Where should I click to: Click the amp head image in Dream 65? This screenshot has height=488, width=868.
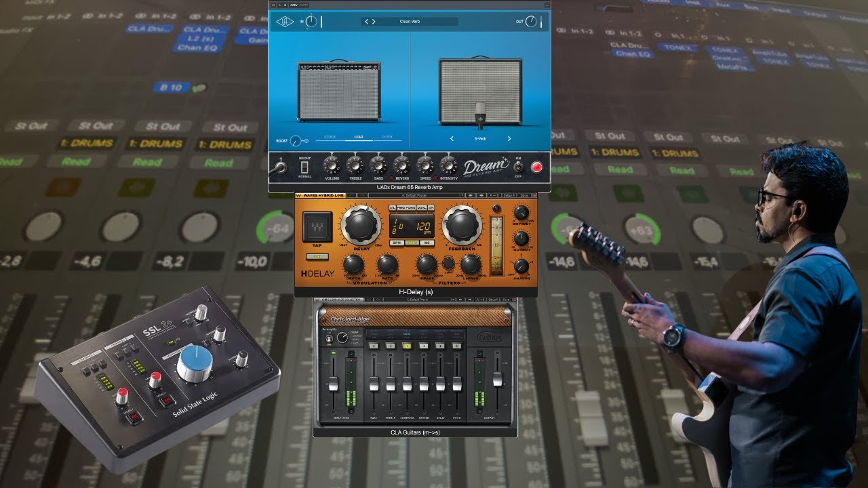[339, 91]
